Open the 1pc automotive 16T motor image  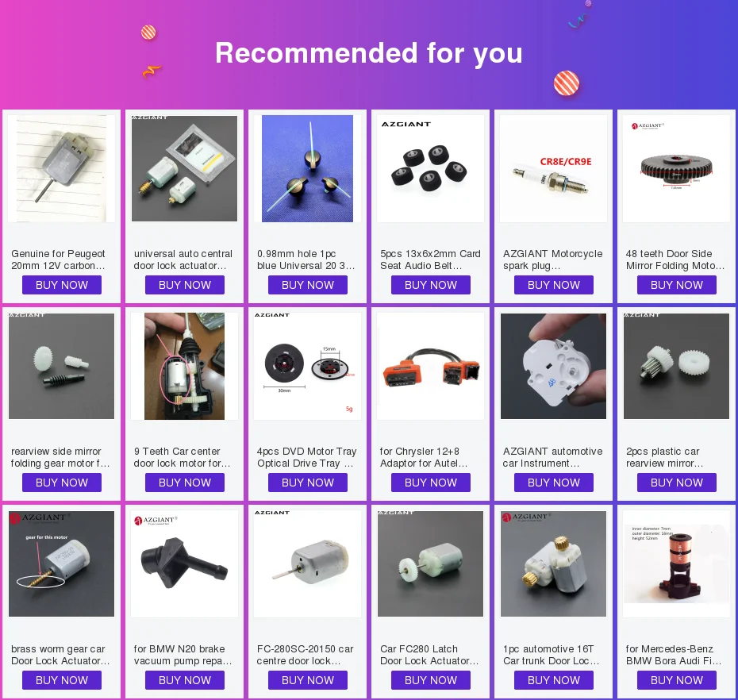point(554,564)
